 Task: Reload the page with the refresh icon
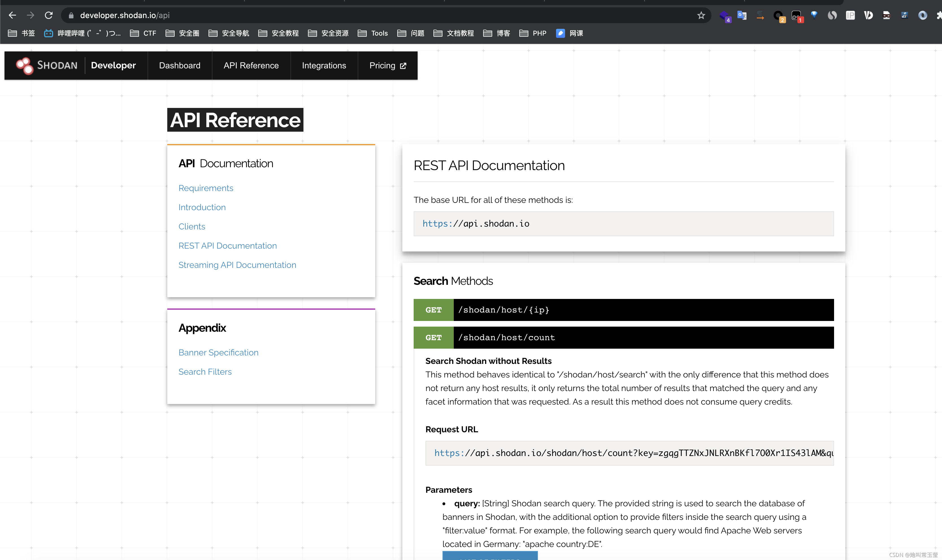coord(49,15)
